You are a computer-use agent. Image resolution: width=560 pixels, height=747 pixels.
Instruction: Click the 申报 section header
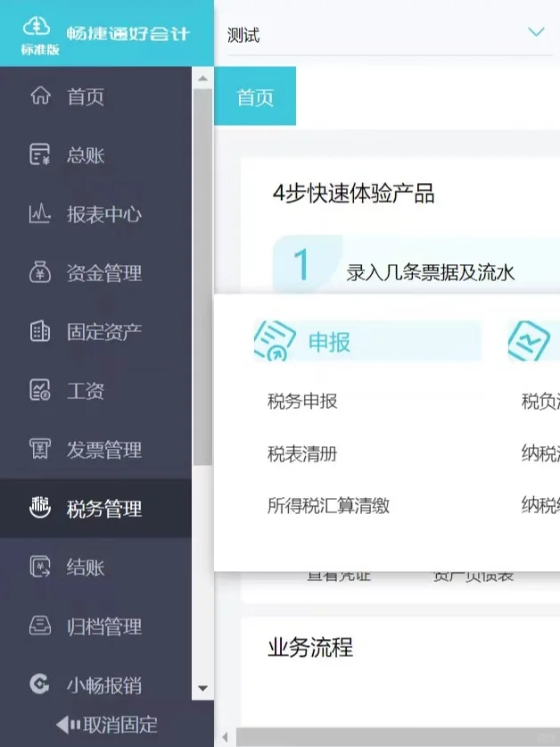(x=367, y=341)
